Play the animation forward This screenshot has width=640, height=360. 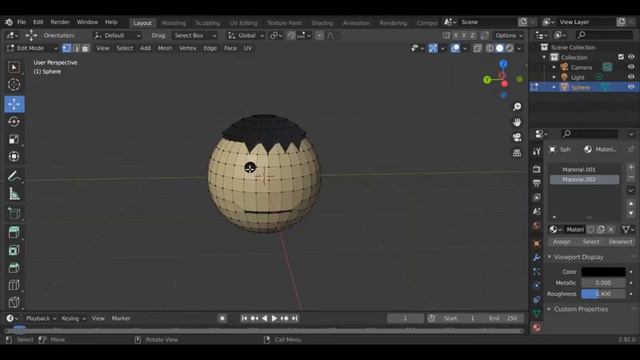coord(274,318)
